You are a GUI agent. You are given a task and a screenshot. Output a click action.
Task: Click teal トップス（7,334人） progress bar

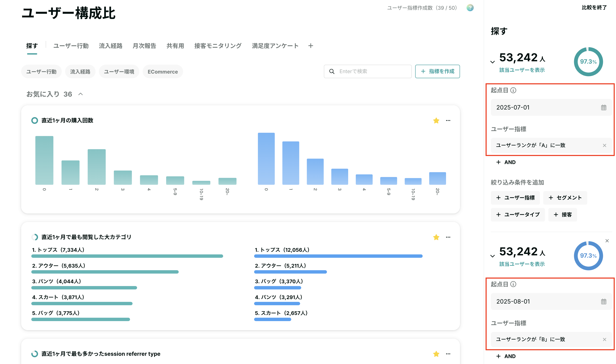[x=127, y=256]
